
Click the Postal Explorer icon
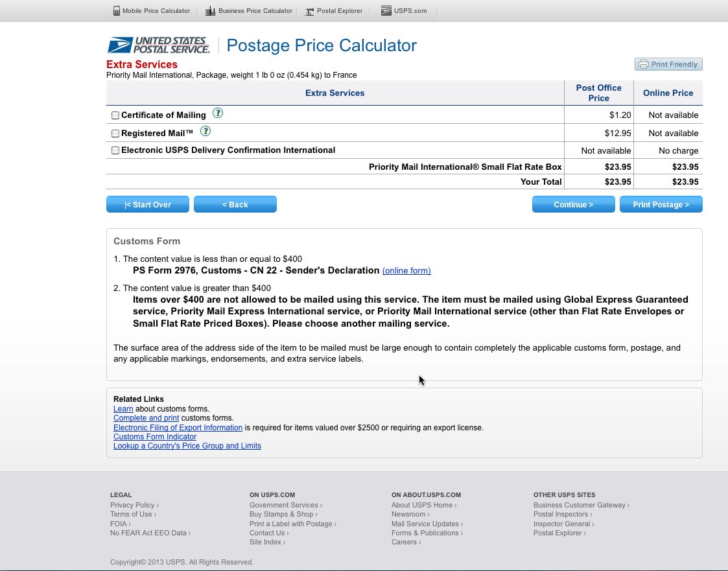pyautogui.click(x=309, y=11)
